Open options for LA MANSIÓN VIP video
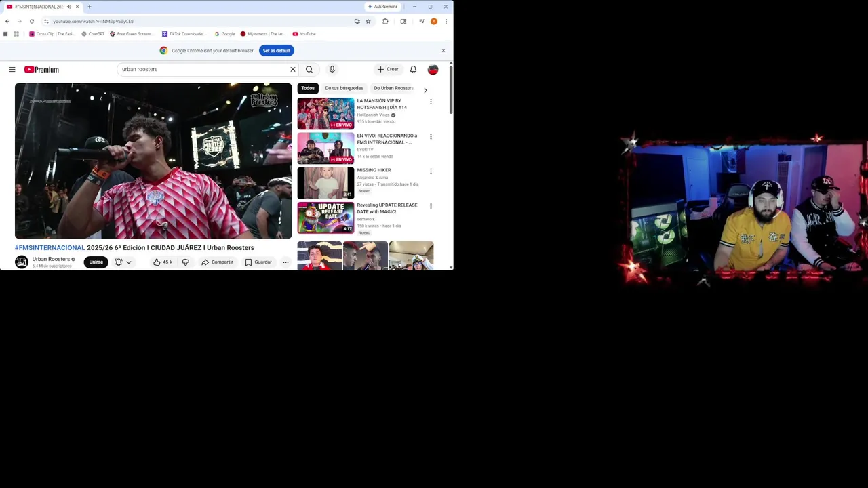The width and height of the screenshot is (868, 488). 431,102
